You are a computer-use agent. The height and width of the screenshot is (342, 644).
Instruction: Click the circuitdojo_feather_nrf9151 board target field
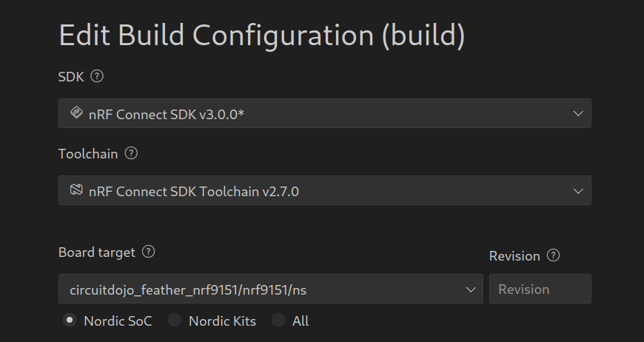pyautogui.click(x=271, y=289)
